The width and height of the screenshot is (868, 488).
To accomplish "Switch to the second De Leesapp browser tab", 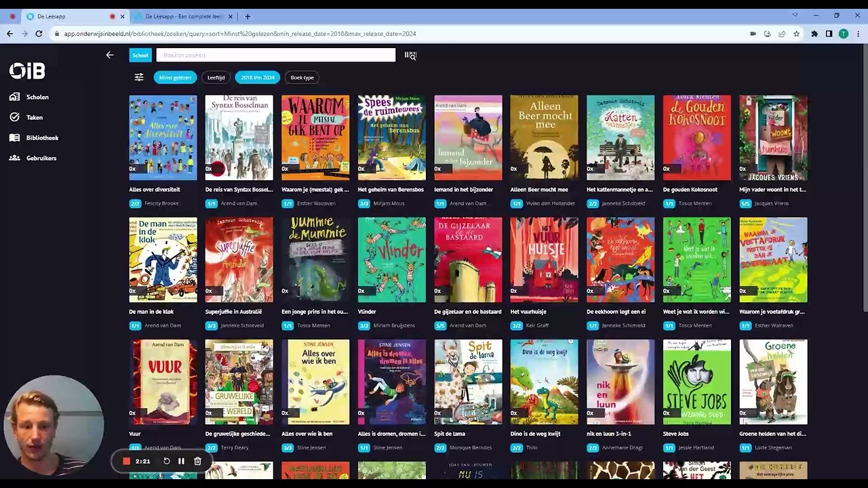I will point(183,16).
